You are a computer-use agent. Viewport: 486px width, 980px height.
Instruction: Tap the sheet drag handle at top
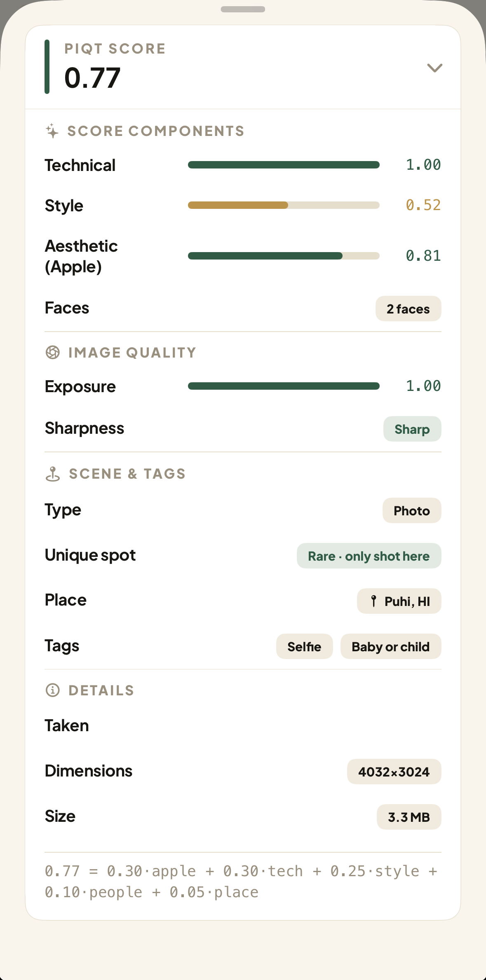coord(243,9)
